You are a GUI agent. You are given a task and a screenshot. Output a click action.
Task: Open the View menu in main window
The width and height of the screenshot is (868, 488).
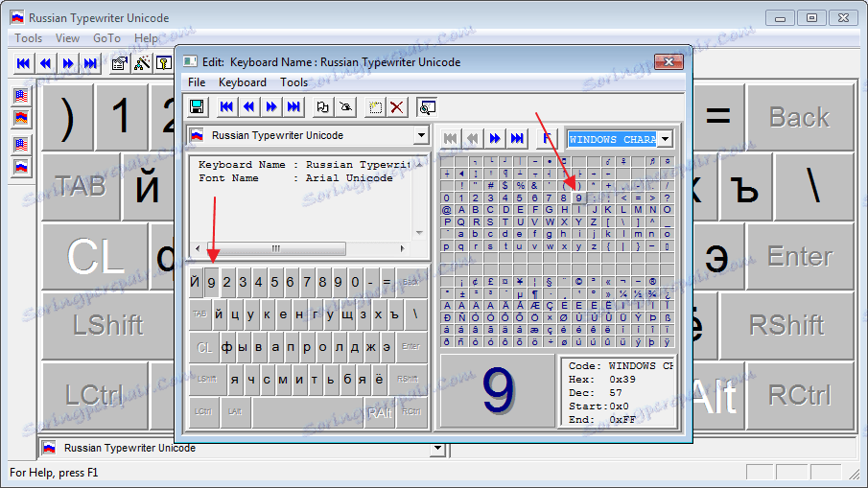(x=67, y=38)
